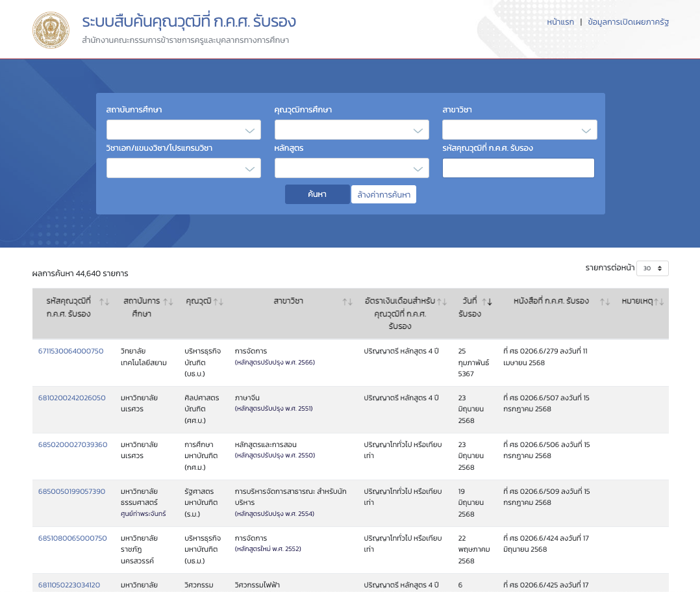Open qualification code 6850200027039360
The width and height of the screenshot is (700, 592).
pos(73,444)
